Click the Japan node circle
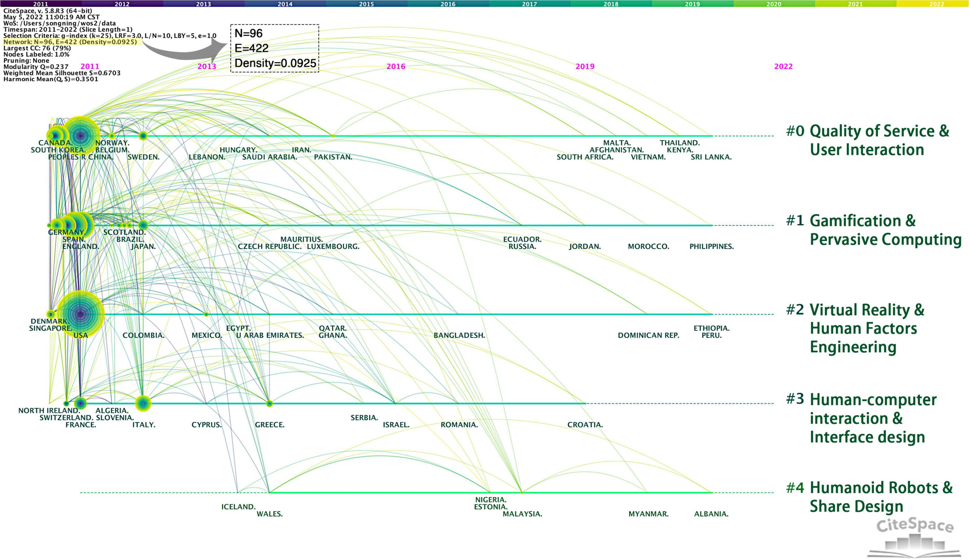The width and height of the screenshot is (969, 560). click(143, 225)
